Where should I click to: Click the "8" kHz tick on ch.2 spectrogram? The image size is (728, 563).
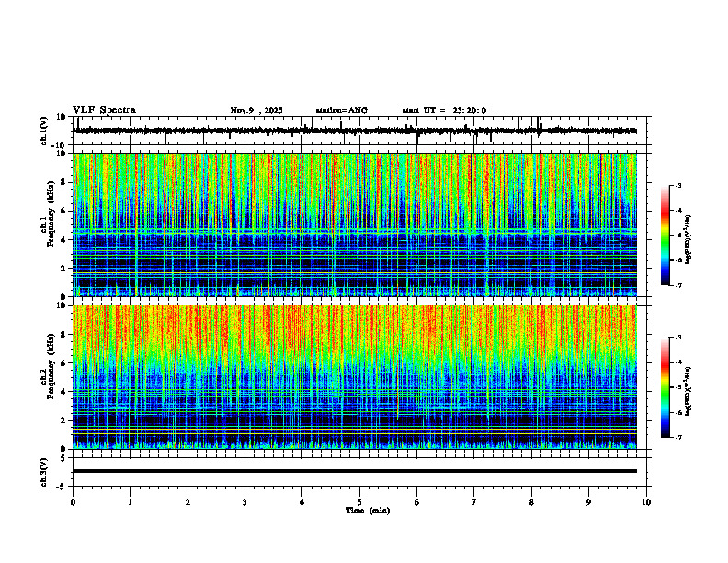[x=63, y=335]
